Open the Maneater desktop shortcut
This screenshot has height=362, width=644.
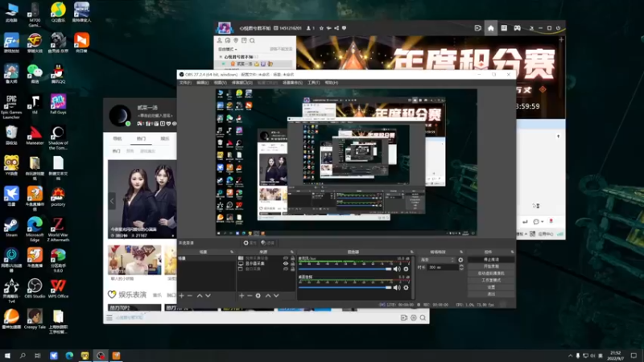click(x=35, y=135)
